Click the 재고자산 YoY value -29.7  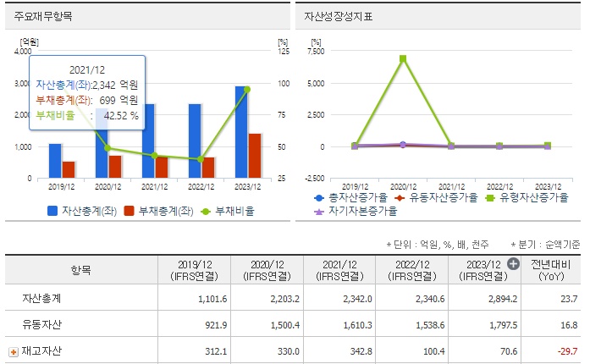click(567, 351)
